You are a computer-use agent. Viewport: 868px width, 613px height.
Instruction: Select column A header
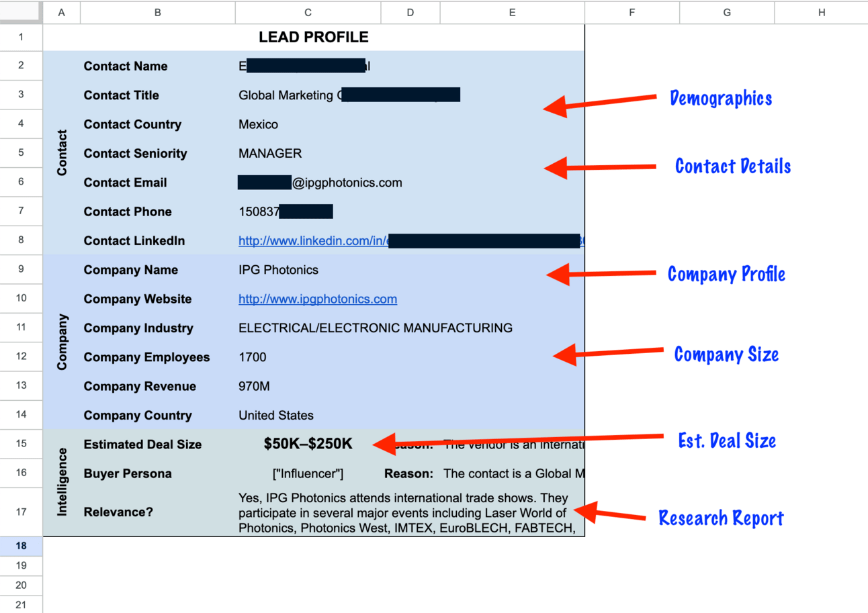(62, 12)
